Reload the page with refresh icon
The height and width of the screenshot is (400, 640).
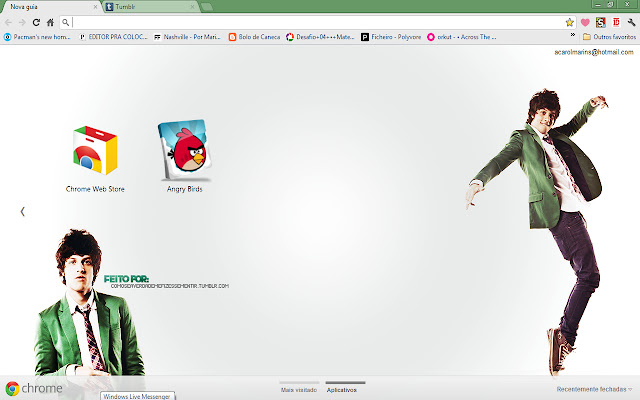(36, 22)
